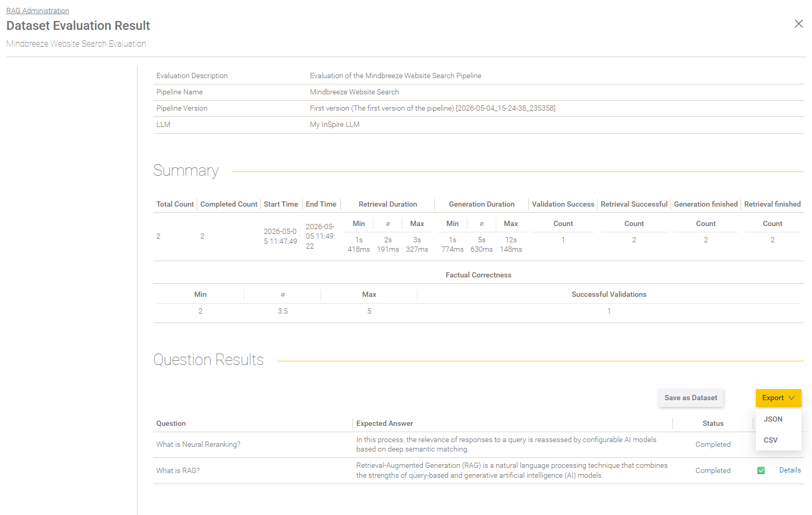Click the start time value 2026-05-05 11:47:49
Image resolution: width=812 pixels, height=515 pixels.
coord(281,236)
